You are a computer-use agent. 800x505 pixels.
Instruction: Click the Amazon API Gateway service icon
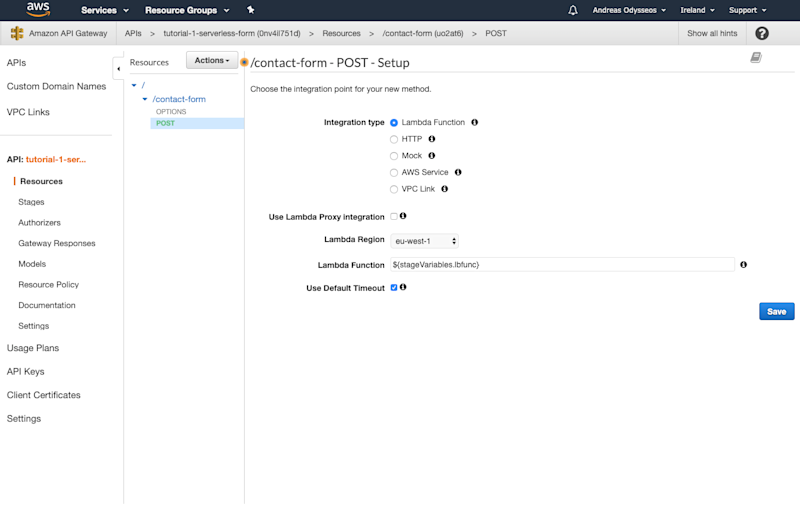[17, 33]
